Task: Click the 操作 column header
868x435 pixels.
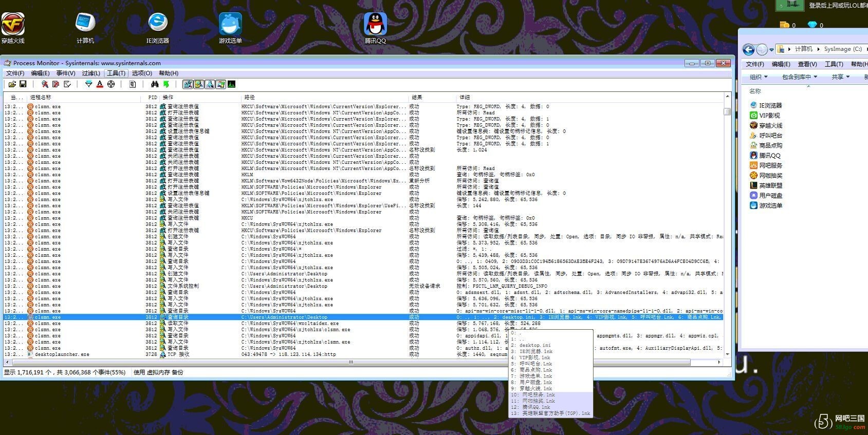Action: (x=200, y=97)
